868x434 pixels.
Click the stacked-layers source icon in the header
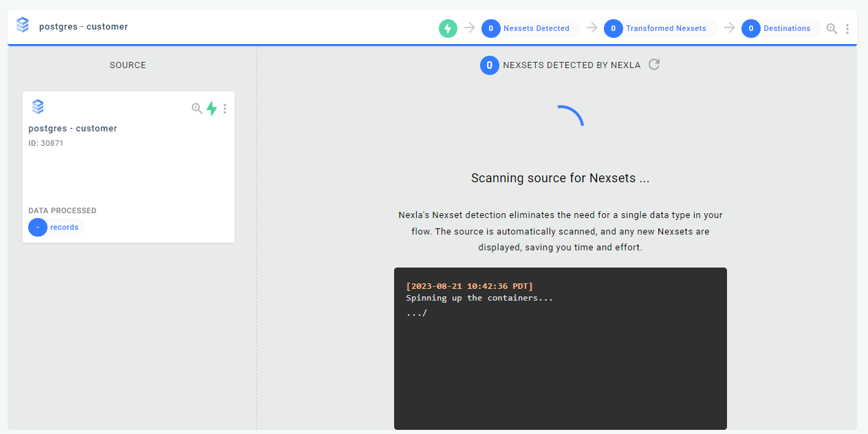(x=23, y=25)
